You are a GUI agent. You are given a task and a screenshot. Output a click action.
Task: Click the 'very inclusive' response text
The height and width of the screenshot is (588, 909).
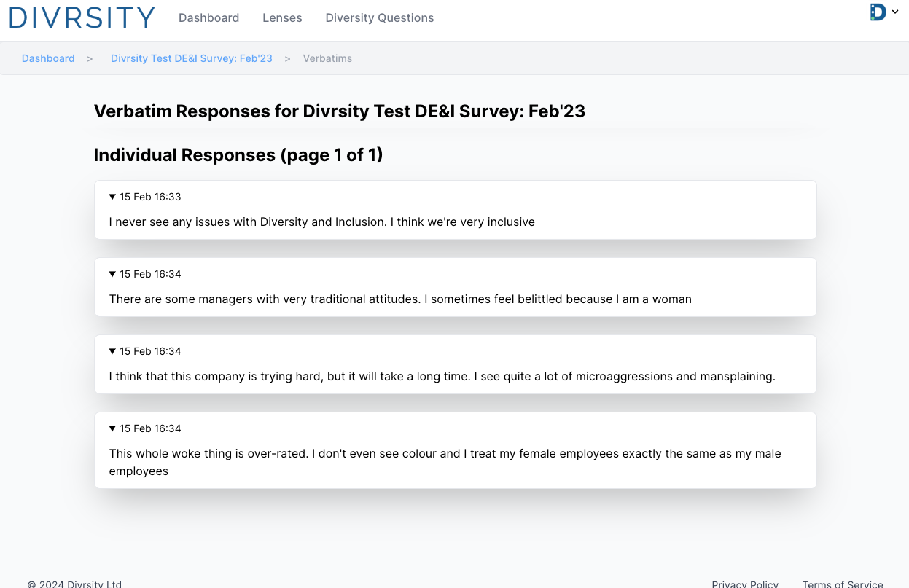point(321,222)
